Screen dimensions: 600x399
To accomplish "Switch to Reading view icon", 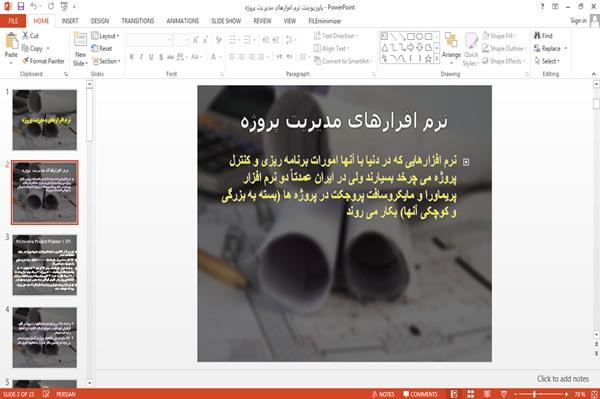I will [487, 394].
